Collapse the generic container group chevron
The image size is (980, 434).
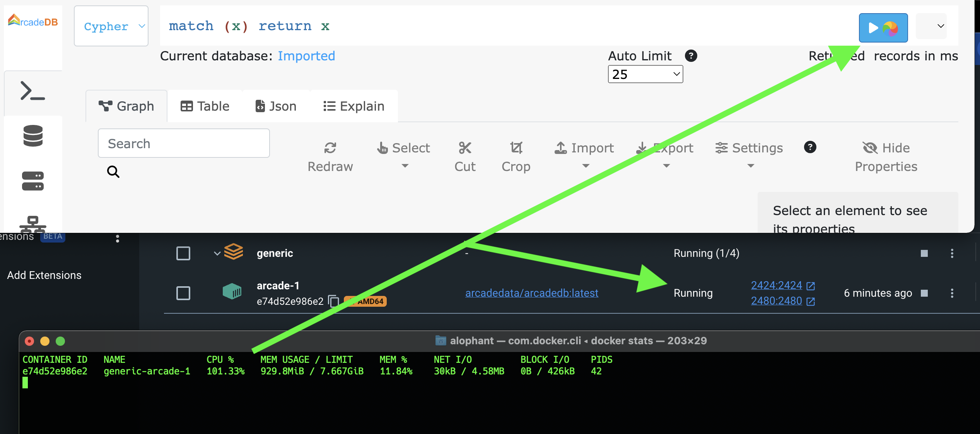pyautogui.click(x=217, y=253)
